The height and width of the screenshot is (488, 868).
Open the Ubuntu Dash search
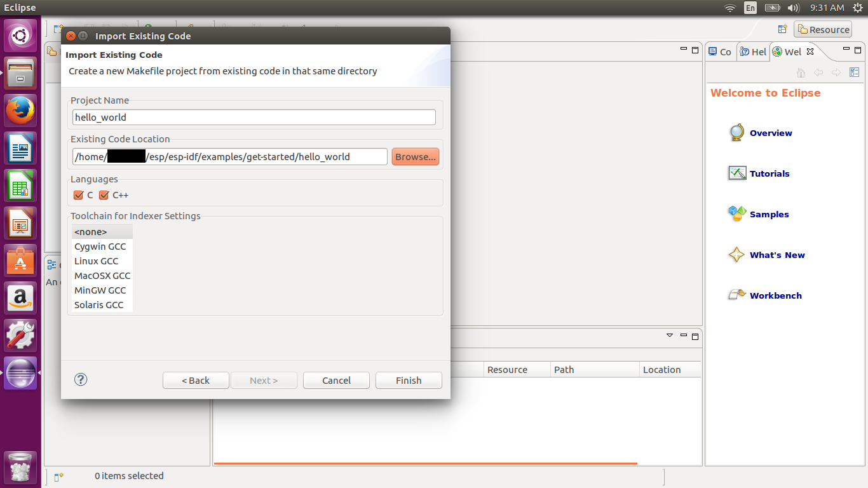20,36
